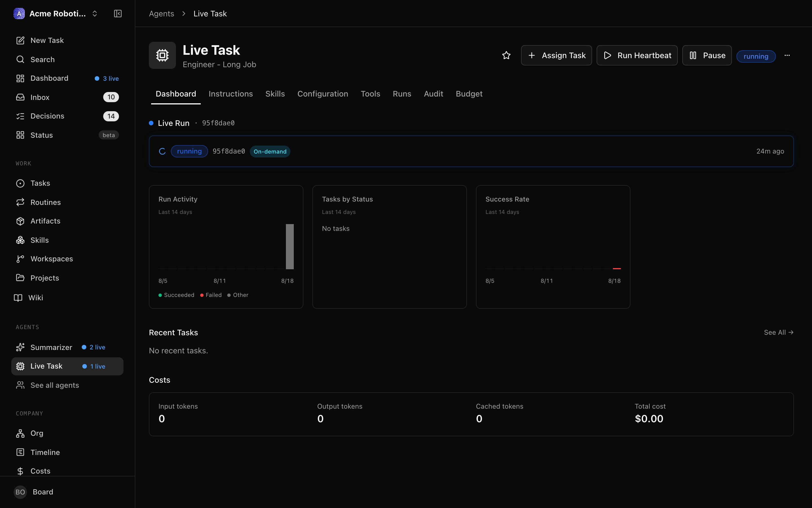Click the Workspaces branch icon

(x=20, y=259)
